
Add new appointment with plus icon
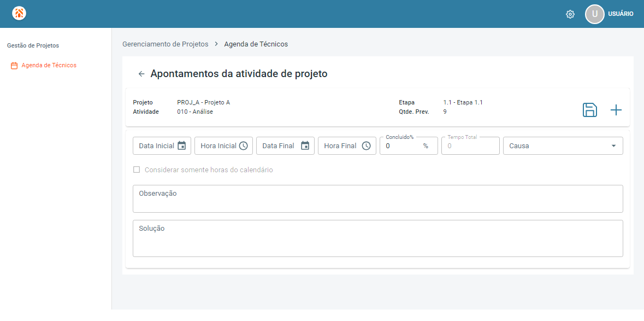616,110
